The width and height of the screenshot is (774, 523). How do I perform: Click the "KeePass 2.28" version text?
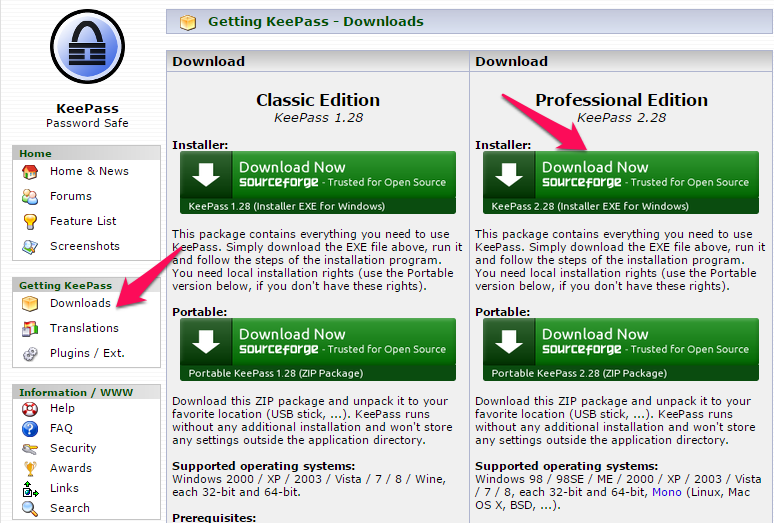[x=621, y=118]
